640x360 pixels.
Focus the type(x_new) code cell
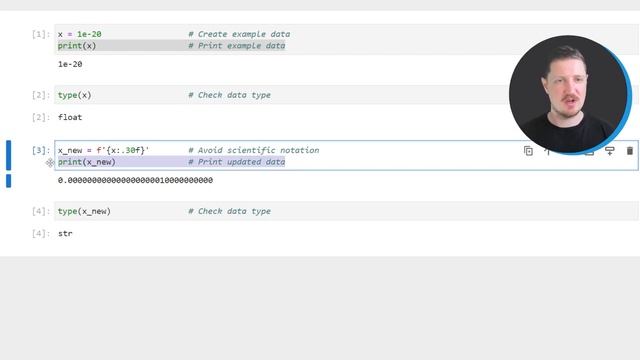(x=346, y=211)
